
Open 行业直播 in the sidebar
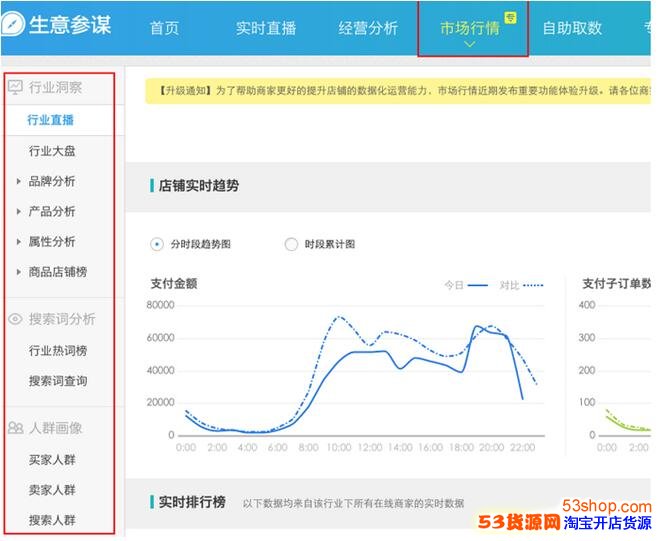51,120
